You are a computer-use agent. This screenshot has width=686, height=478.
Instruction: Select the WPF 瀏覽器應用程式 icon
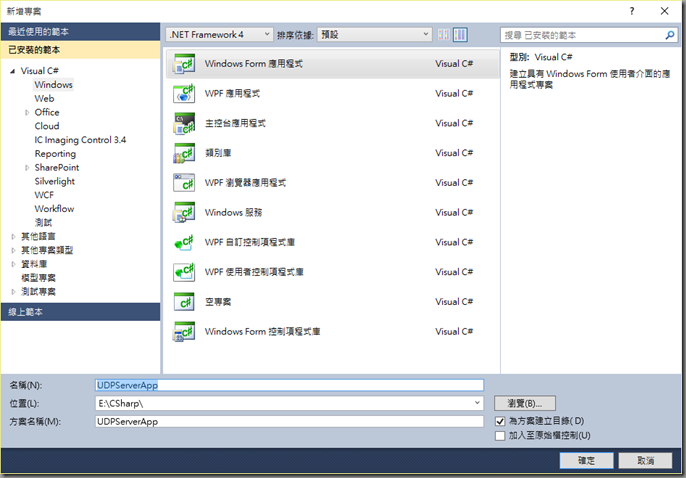coord(184,183)
